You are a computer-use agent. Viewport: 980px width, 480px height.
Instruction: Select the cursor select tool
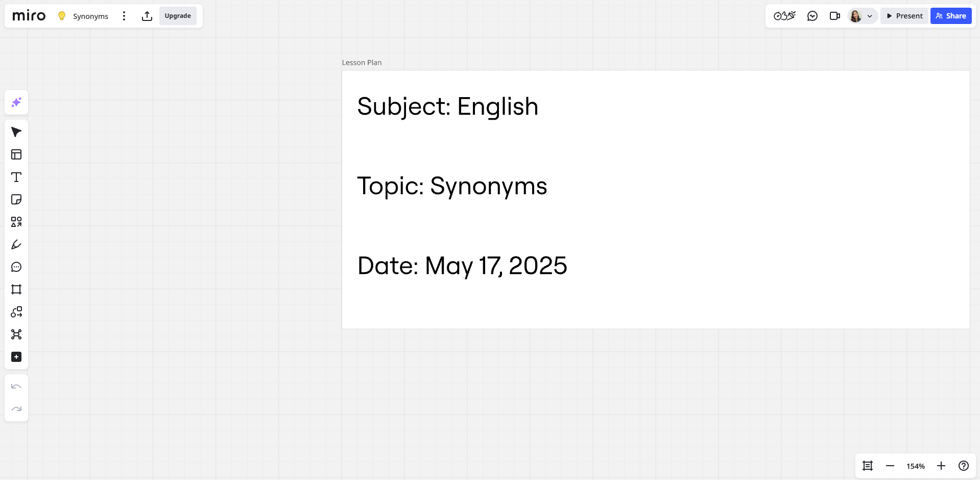tap(16, 132)
